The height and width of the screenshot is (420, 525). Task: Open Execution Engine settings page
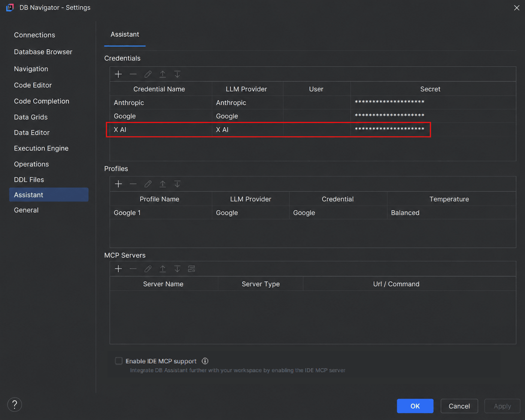coord(41,148)
